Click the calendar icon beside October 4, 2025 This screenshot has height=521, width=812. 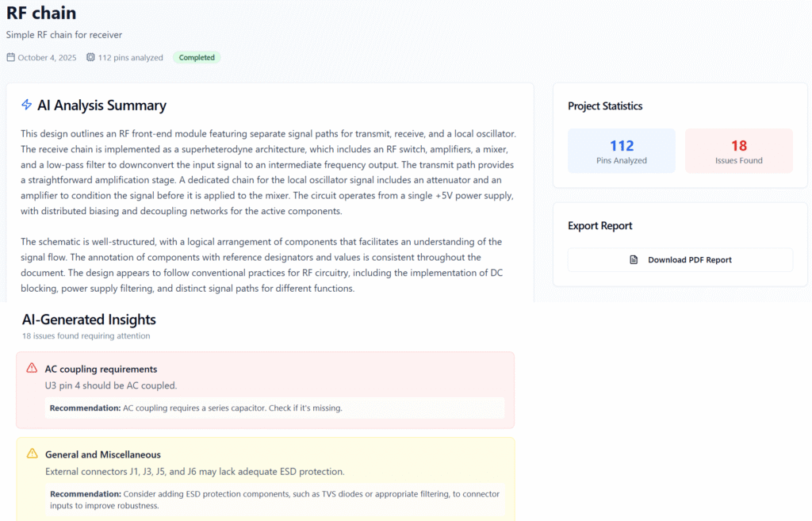point(11,57)
